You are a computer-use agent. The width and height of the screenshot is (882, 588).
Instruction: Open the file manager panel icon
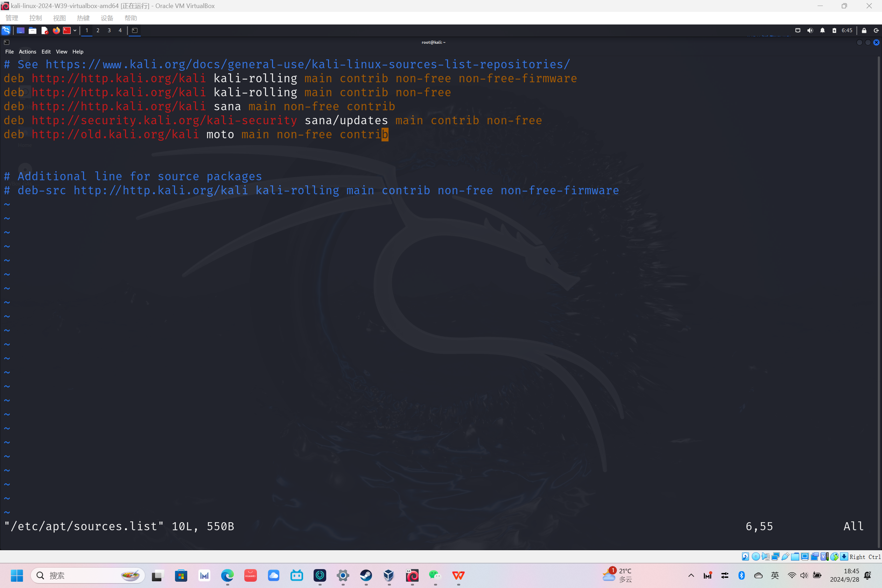33,30
